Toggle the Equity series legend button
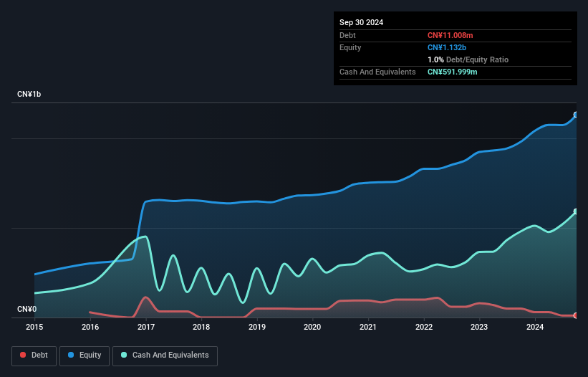588x377 pixels. (x=85, y=355)
